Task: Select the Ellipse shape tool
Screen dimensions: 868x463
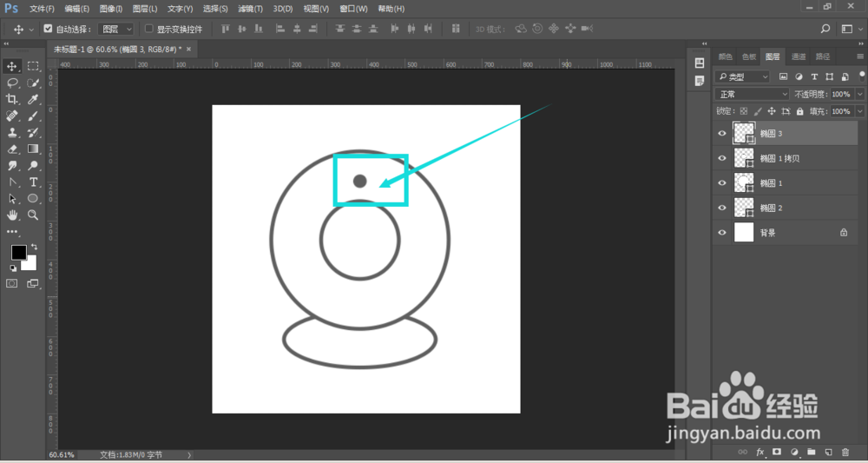Action: 33,198
